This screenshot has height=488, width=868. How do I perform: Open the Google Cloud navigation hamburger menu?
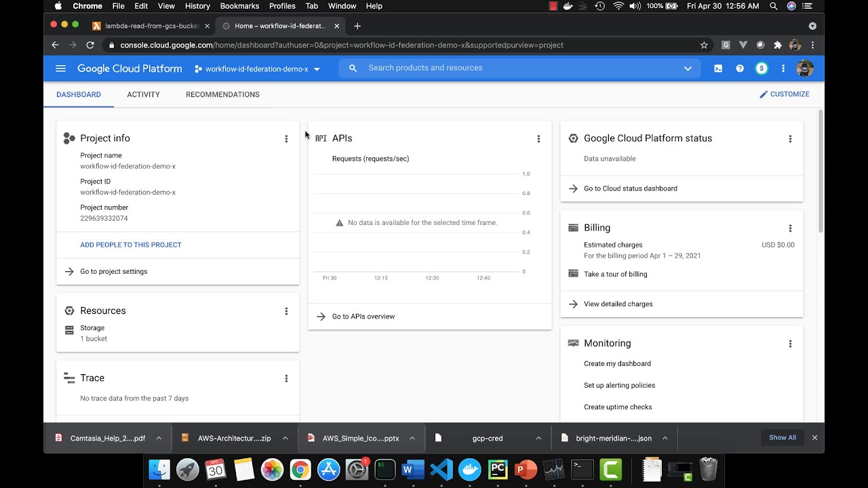point(60,68)
